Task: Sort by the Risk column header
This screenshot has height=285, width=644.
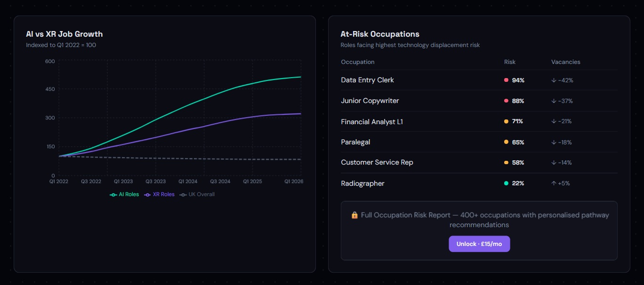Action: click(x=509, y=62)
